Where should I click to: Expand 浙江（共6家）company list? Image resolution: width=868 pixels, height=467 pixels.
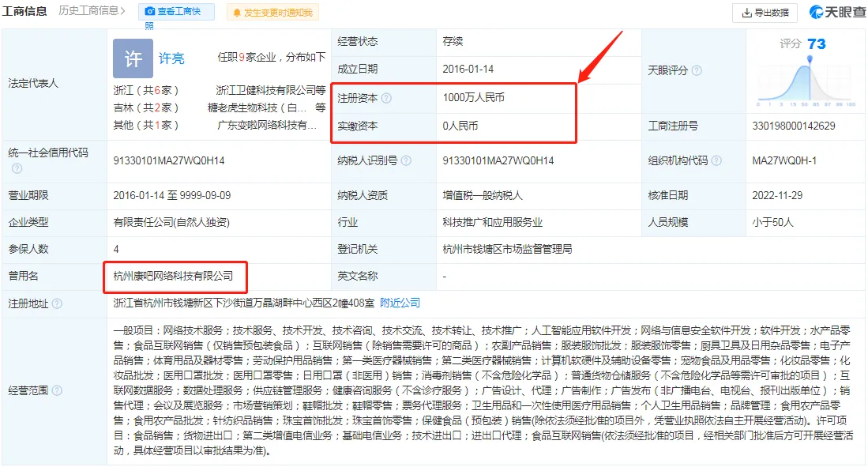(146, 90)
